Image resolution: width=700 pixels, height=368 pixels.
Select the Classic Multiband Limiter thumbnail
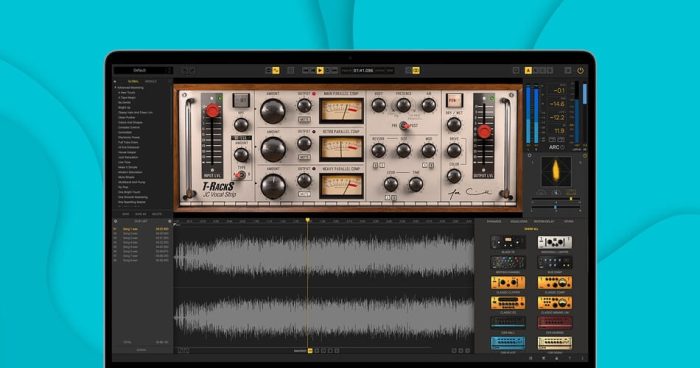pos(554,303)
